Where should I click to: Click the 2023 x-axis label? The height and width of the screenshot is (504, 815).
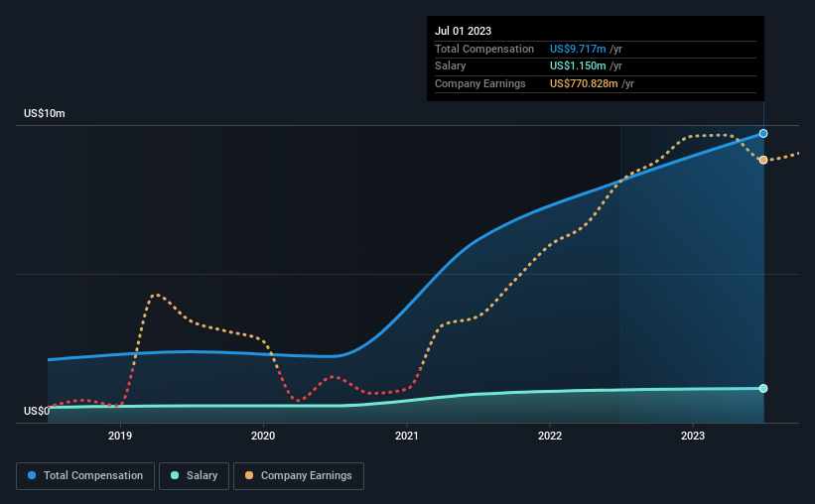(x=693, y=436)
